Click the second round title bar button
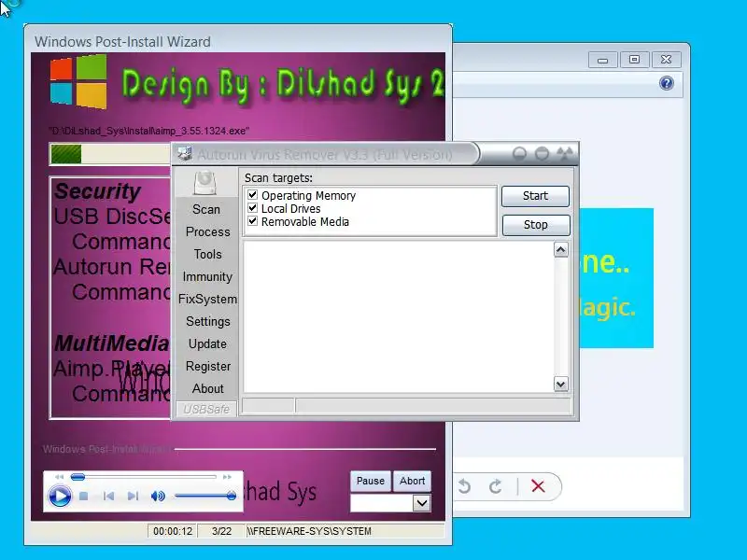The width and height of the screenshot is (747, 560). (x=542, y=154)
